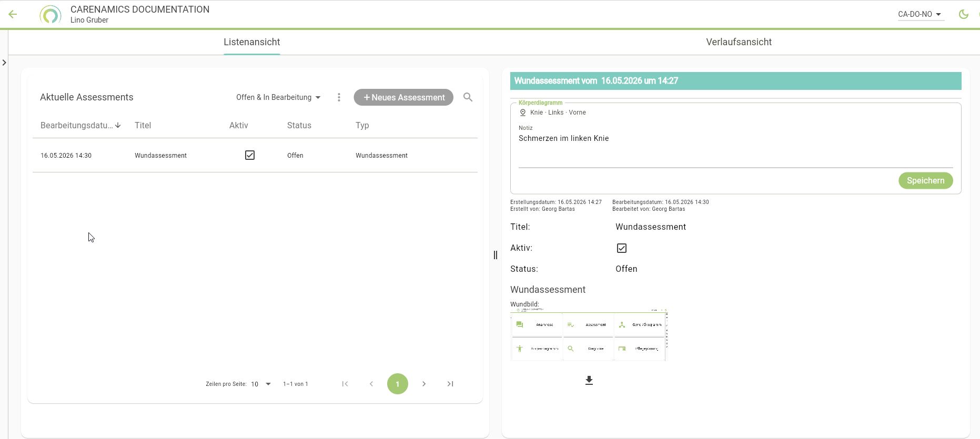
Task: Click the Titel column header
Action: tap(143, 125)
